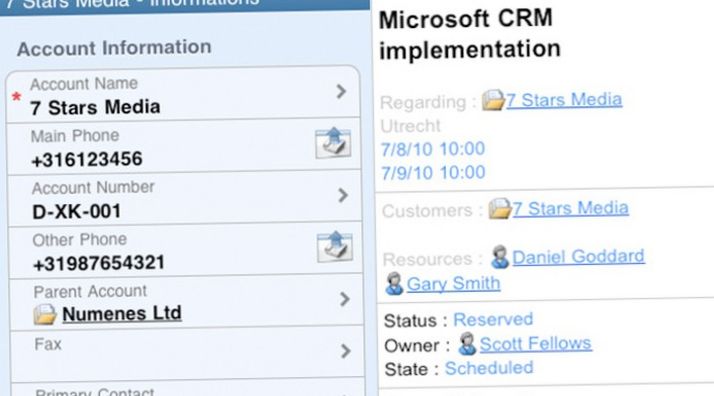Select account number D-XK-001
The image size is (714, 396).
[77, 212]
